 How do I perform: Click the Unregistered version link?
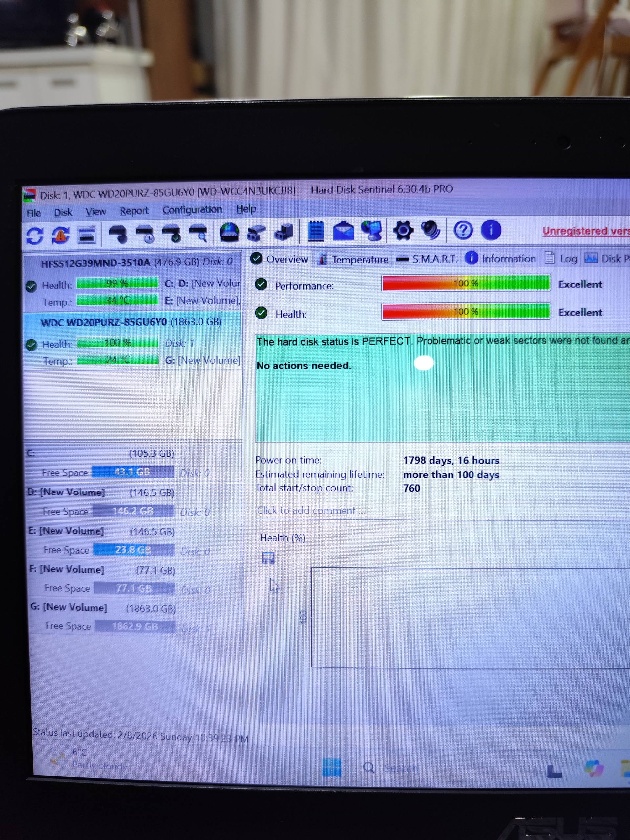pos(585,231)
